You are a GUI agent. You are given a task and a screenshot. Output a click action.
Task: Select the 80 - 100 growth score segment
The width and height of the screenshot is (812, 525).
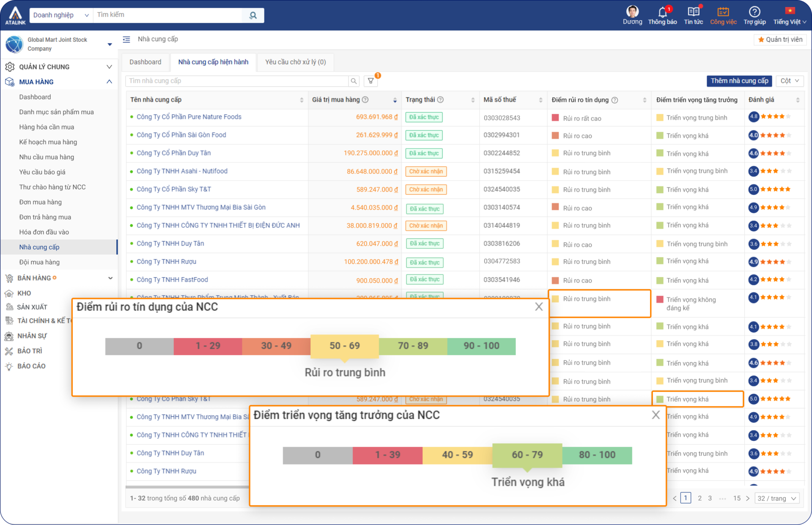[597, 455]
